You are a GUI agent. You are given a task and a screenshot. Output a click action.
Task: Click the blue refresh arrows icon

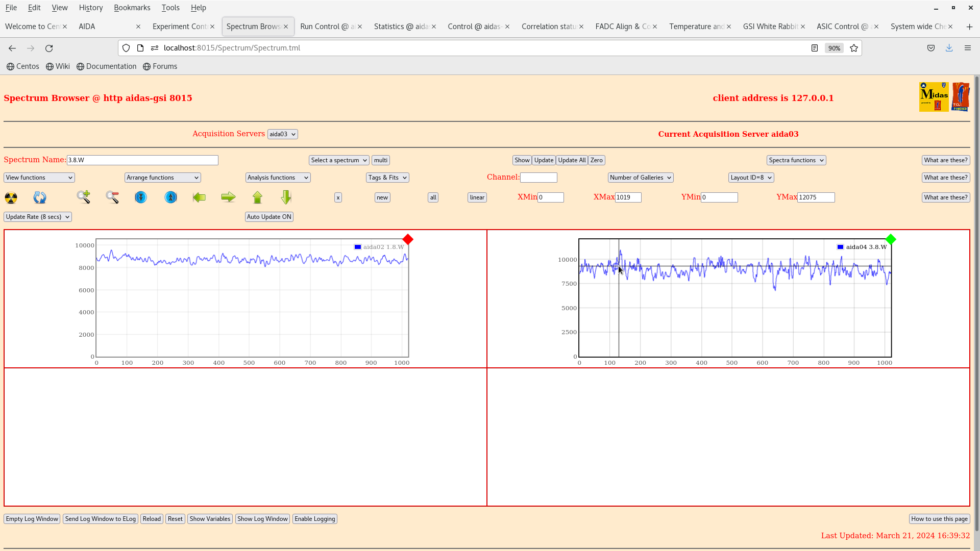pos(40,197)
